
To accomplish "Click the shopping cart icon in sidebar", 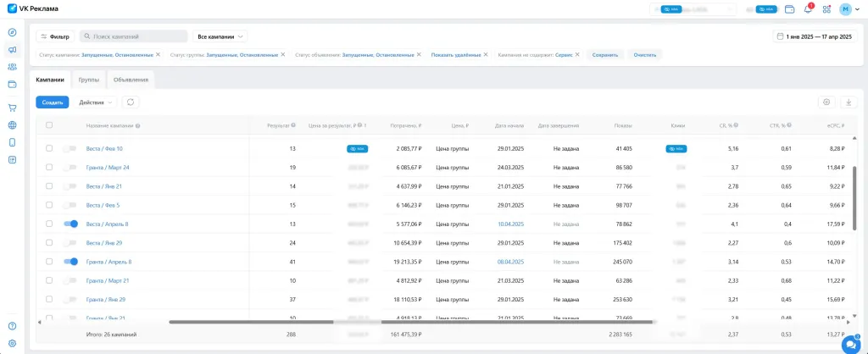I will coord(12,108).
